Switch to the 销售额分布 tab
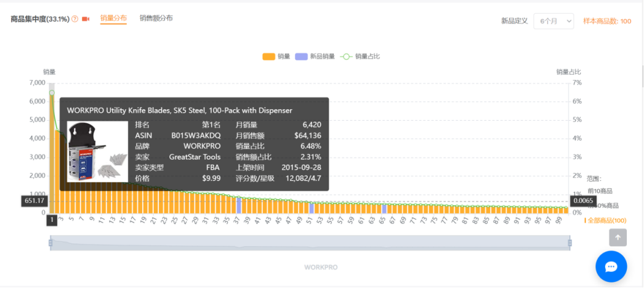 (156, 19)
